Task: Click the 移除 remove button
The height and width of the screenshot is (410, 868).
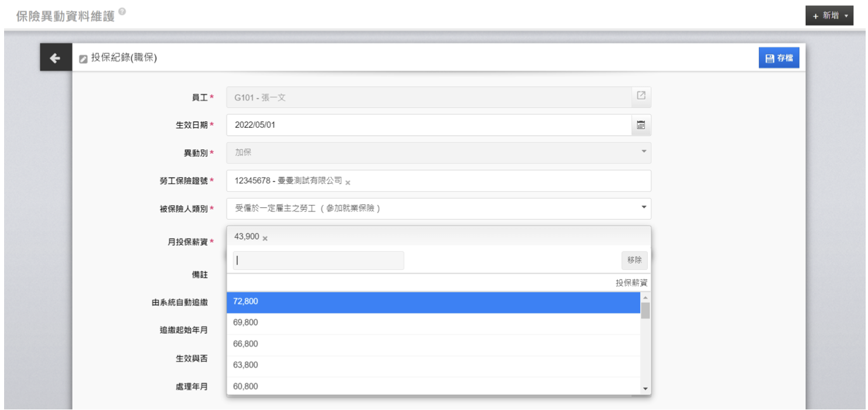Action: click(634, 261)
